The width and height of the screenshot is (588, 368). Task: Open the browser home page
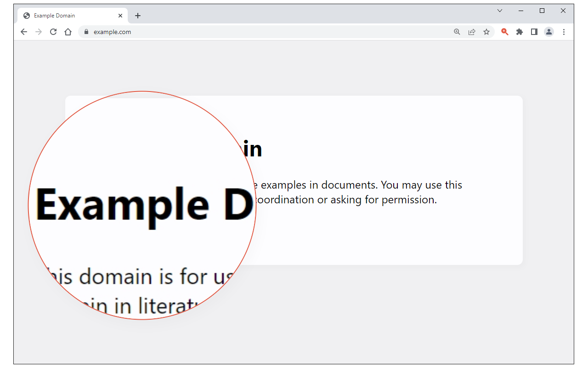pyautogui.click(x=68, y=32)
